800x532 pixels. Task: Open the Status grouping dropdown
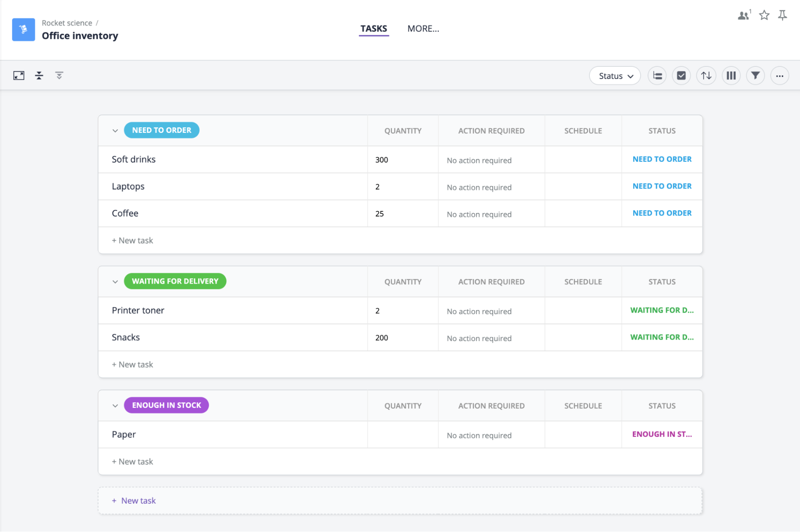pyautogui.click(x=615, y=76)
